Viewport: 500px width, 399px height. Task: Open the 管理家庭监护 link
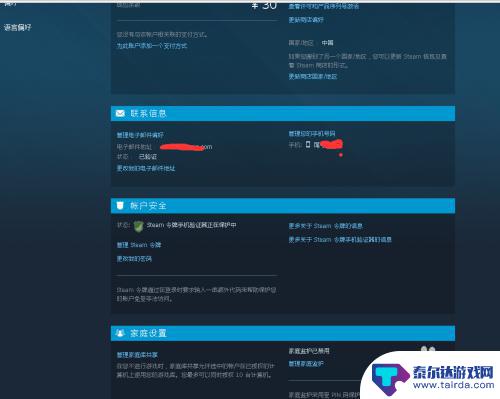click(x=306, y=364)
